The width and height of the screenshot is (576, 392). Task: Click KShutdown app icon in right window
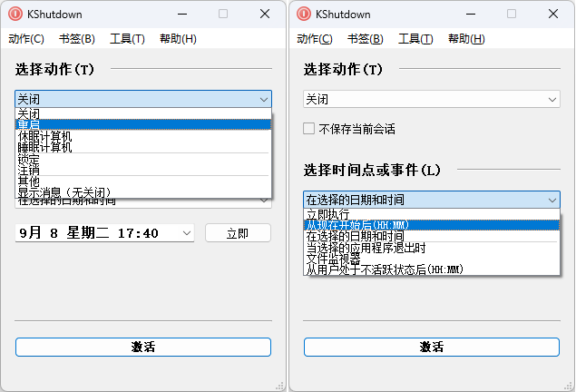(304, 14)
